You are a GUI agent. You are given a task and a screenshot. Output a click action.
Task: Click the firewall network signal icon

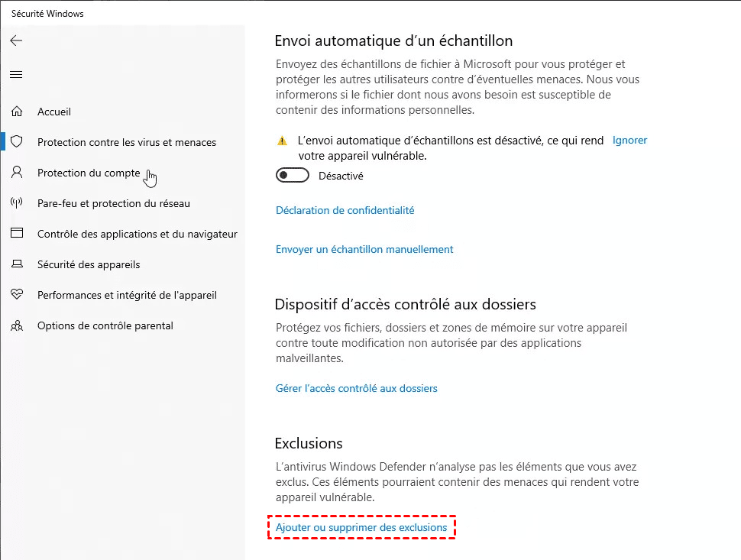tap(16, 203)
